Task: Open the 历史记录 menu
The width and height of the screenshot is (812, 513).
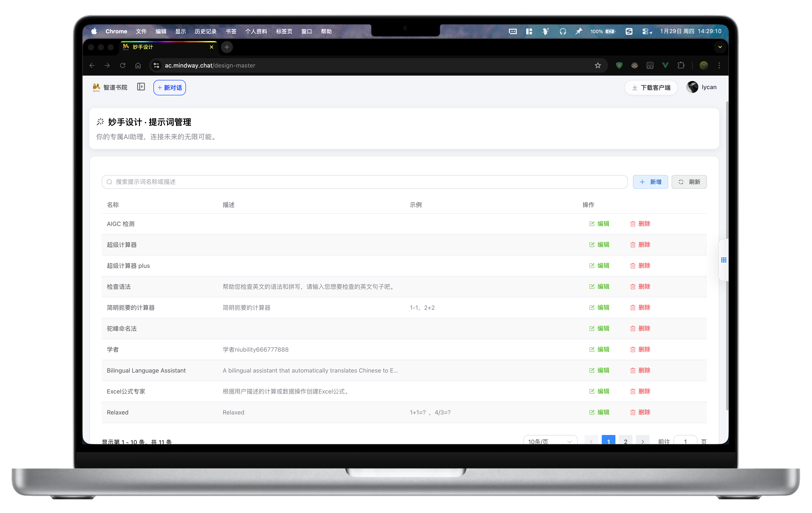Action: click(206, 31)
